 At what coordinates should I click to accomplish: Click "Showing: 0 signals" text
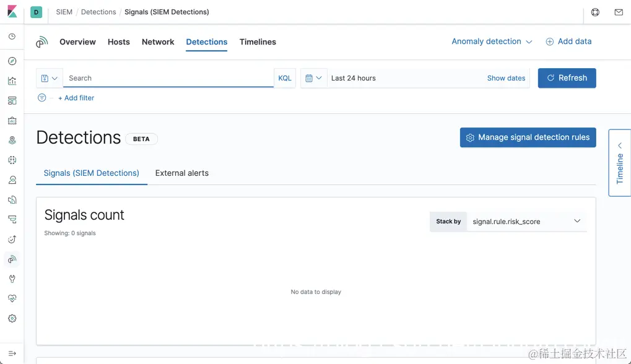[x=70, y=233]
